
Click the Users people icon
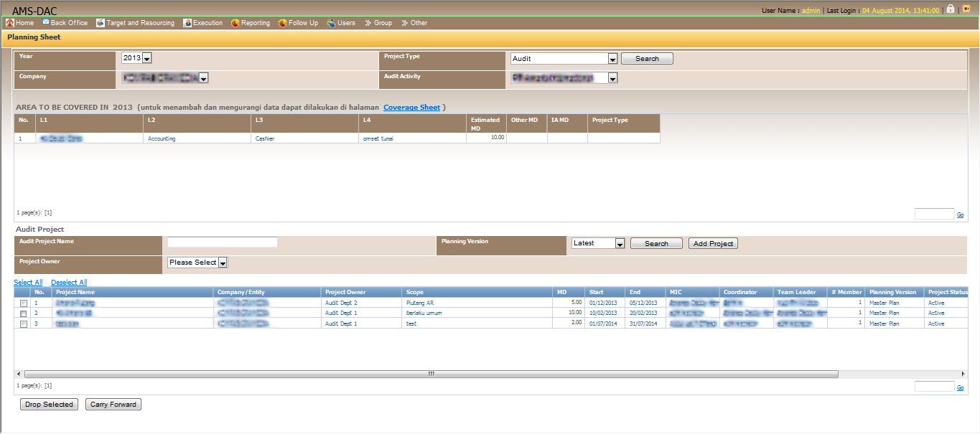[x=331, y=23]
